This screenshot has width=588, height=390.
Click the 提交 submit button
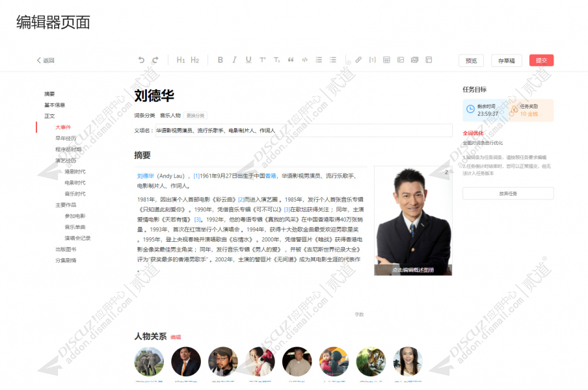point(541,60)
